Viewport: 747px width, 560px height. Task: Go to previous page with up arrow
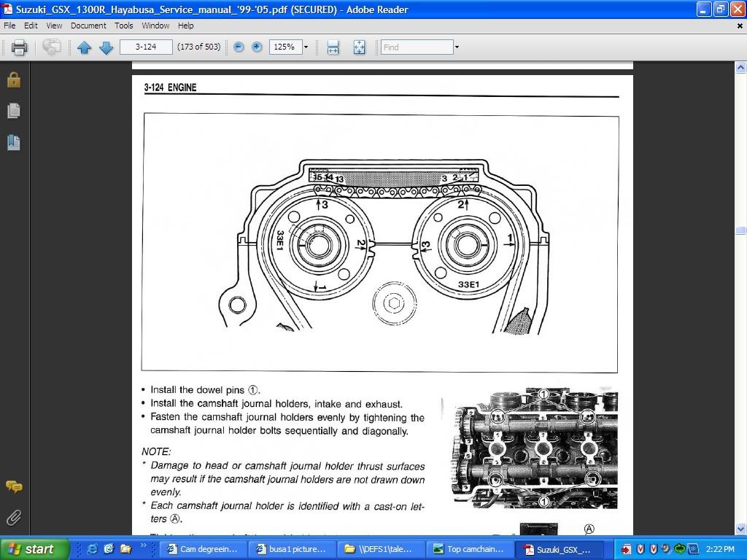click(x=85, y=47)
